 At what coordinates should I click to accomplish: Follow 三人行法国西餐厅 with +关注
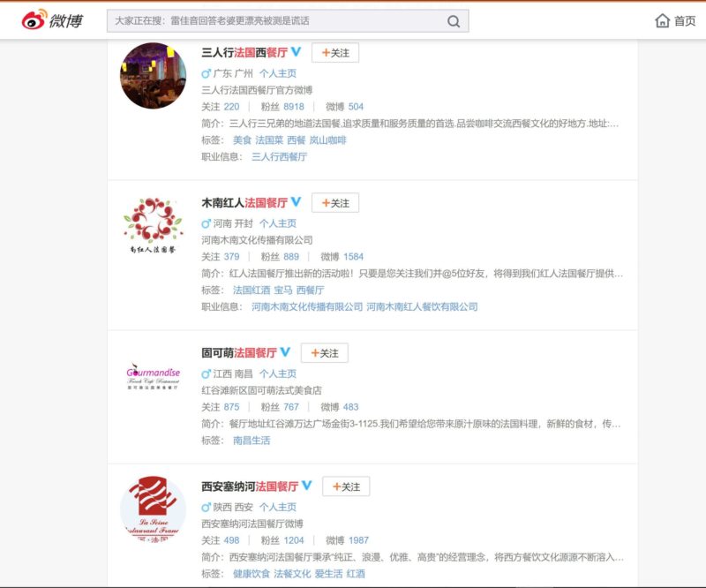335,53
